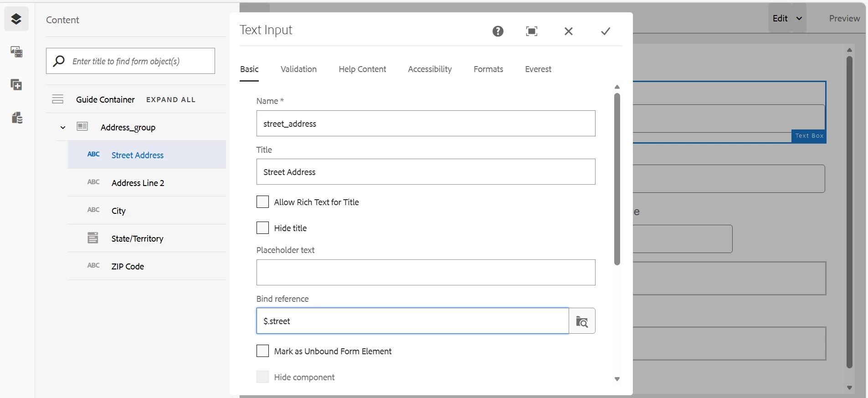Switch to the Accessibility tab
Image resolution: width=868 pixels, height=398 pixels.
click(430, 69)
